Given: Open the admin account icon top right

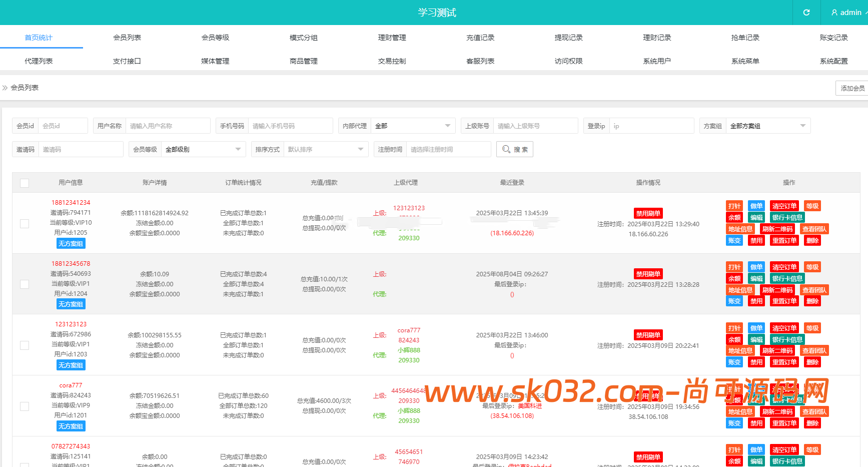Looking at the screenshot, I should pyautogui.click(x=834, y=12).
